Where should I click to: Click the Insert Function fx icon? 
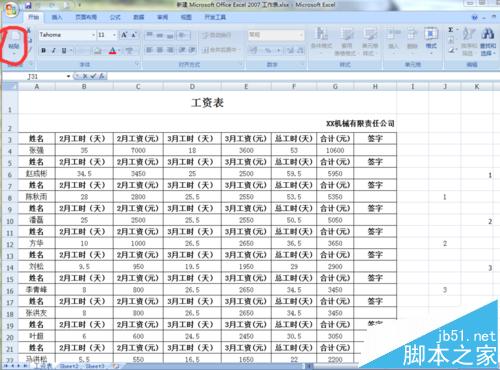point(102,76)
